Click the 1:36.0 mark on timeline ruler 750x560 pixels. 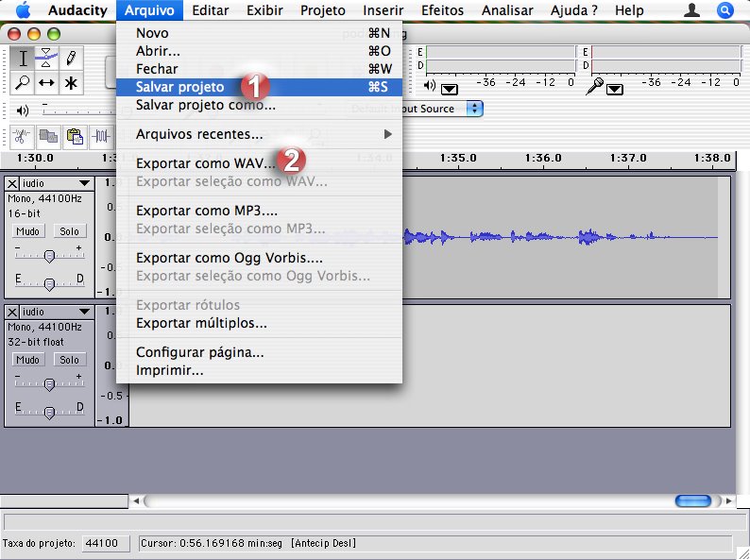pyautogui.click(x=543, y=158)
